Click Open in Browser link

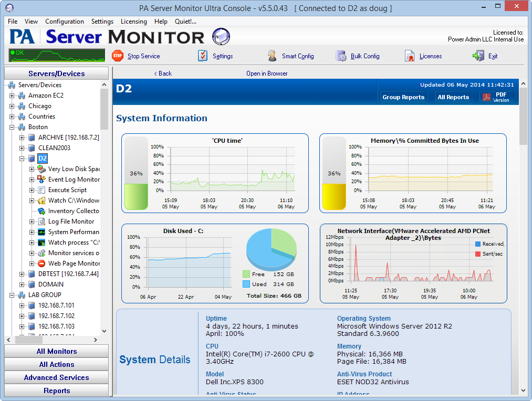click(267, 73)
